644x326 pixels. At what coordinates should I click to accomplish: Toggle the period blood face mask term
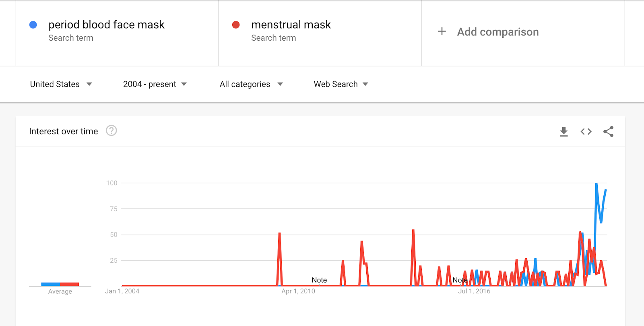pyautogui.click(x=106, y=25)
